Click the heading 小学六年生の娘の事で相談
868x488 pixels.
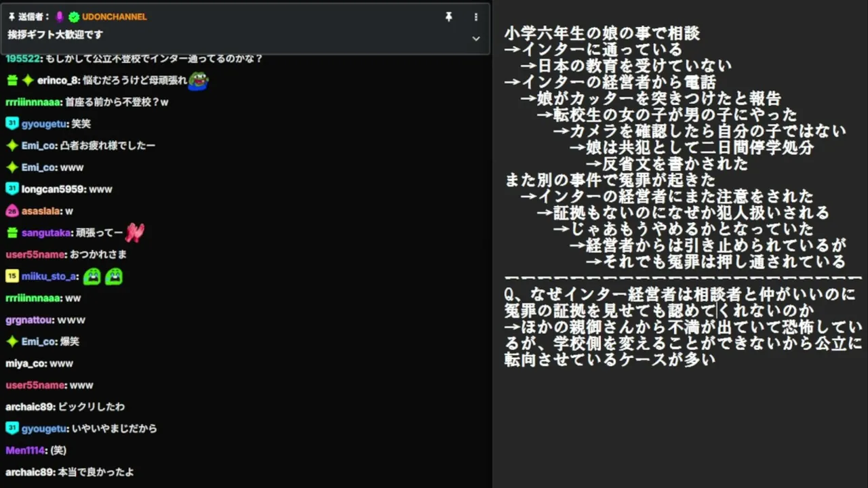[x=602, y=33]
